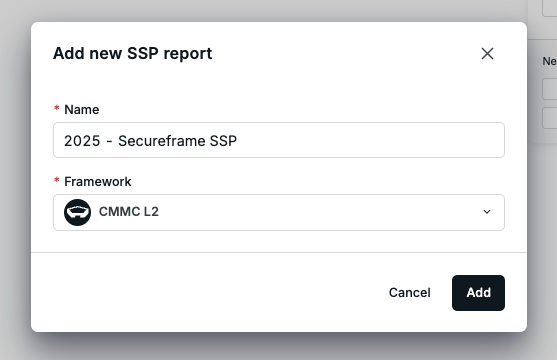Cancel the new SSP report
557x360 pixels.
[410, 292]
